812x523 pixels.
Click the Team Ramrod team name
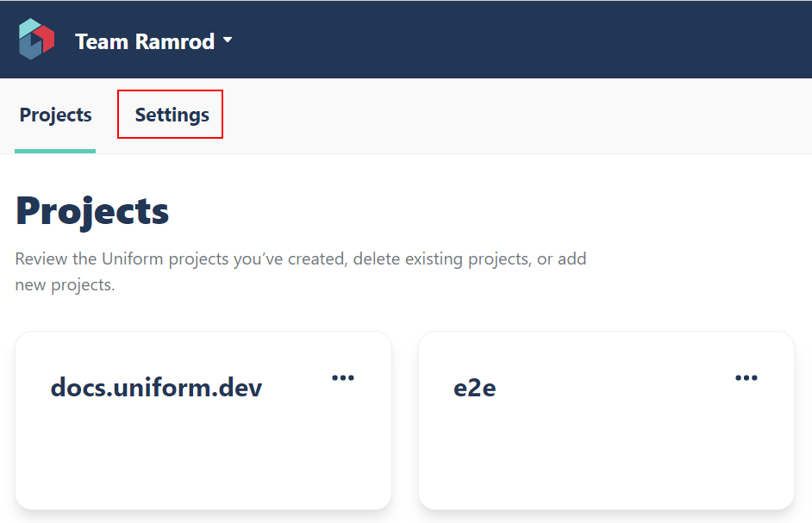coord(145,41)
